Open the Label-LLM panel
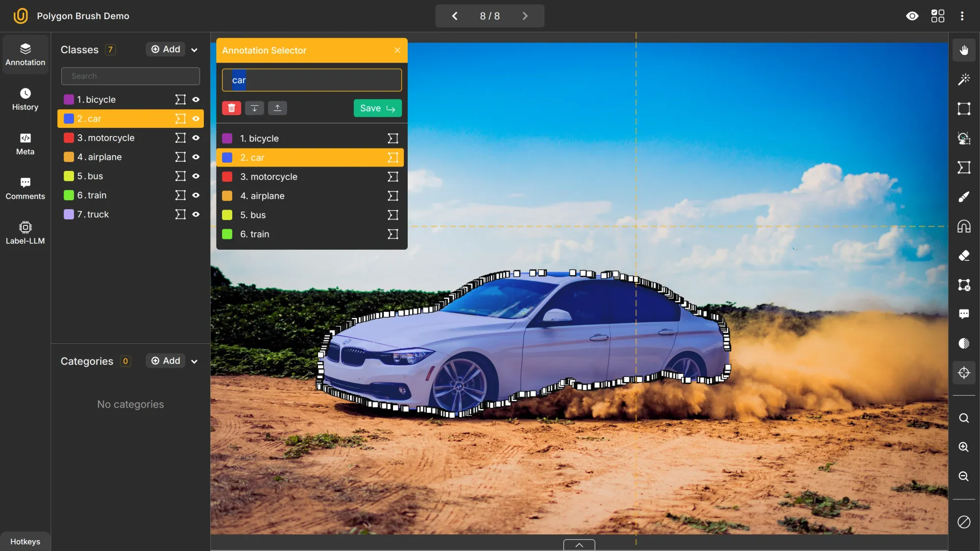 tap(25, 232)
